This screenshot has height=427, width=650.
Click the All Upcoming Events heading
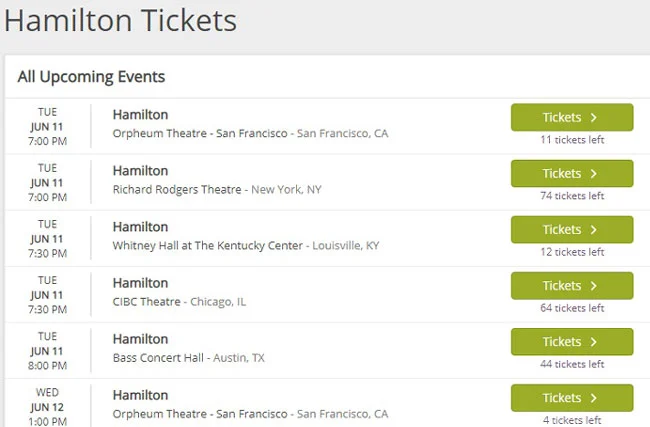(x=91, y=77)
